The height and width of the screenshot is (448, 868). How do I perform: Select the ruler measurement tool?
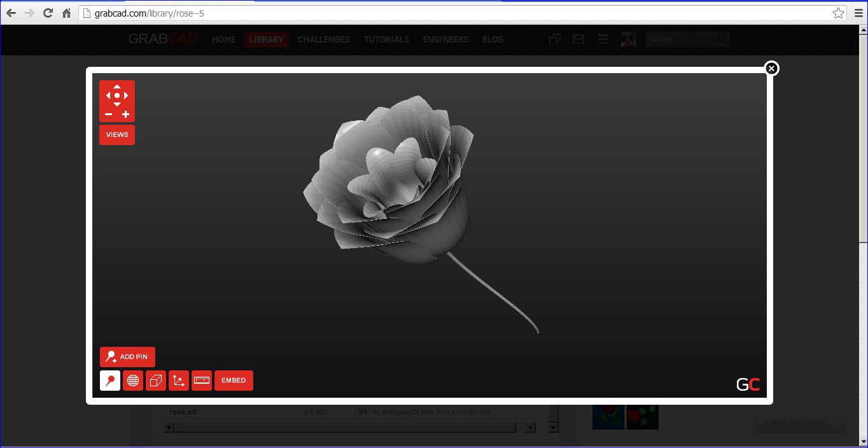[202, 381]
